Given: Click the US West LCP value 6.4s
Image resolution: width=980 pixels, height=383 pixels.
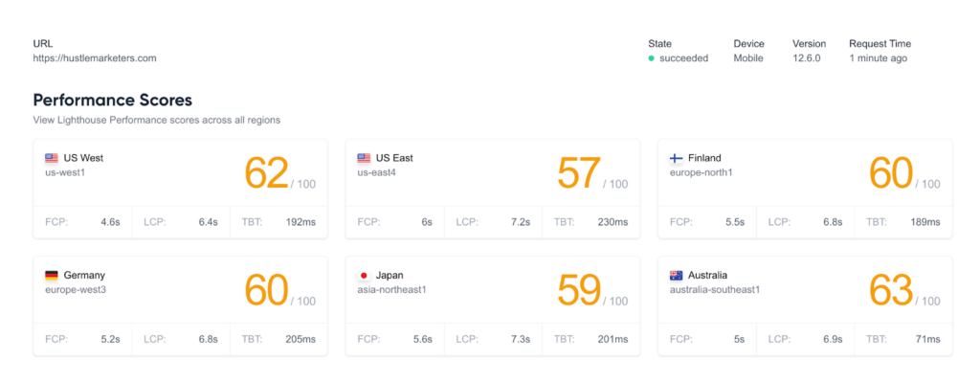Looking at the screenshot, I should pos(208,222).
